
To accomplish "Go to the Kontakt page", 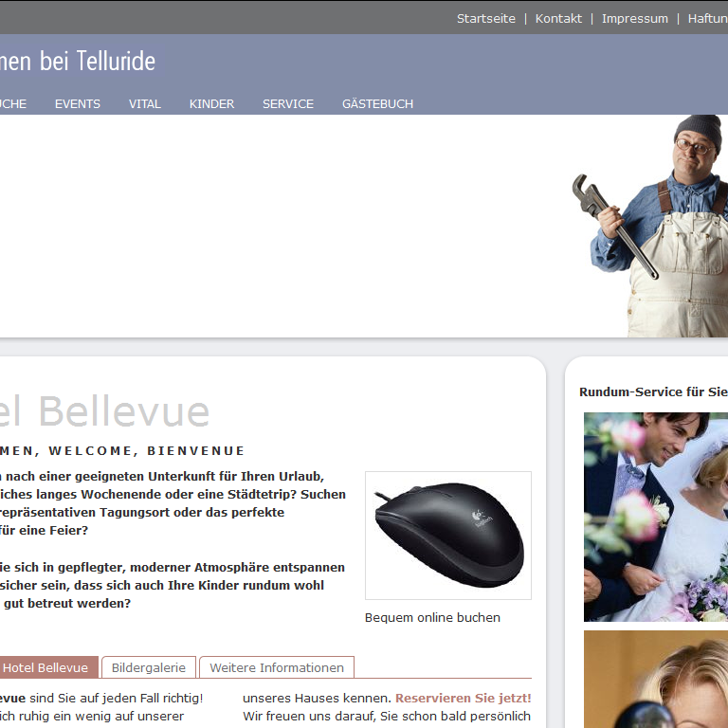I will pyautogui.click(x=558, y=19).
